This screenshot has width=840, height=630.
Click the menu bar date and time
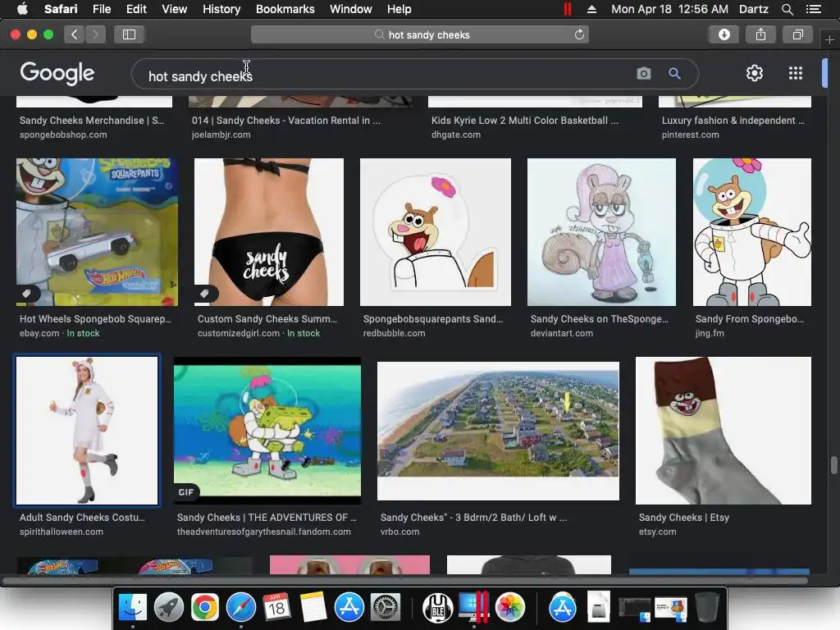click(x=669, y=9)
